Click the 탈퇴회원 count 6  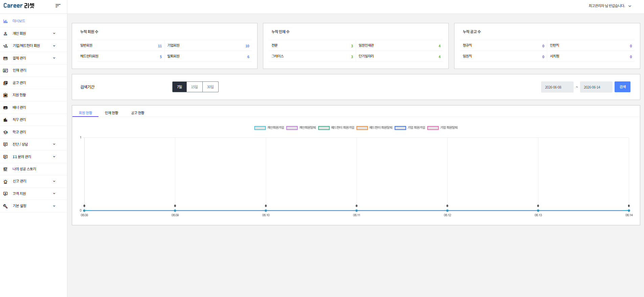248,57
